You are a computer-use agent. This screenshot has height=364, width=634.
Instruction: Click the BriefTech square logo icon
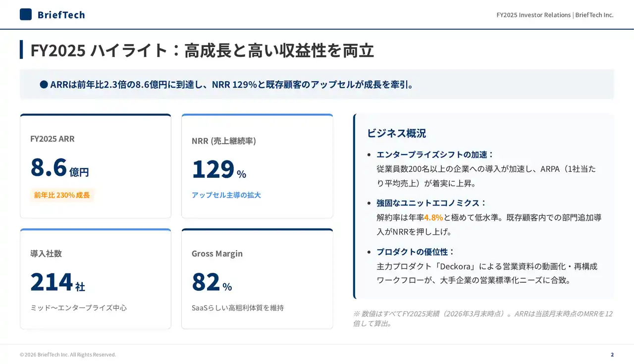tap(26, 14)
